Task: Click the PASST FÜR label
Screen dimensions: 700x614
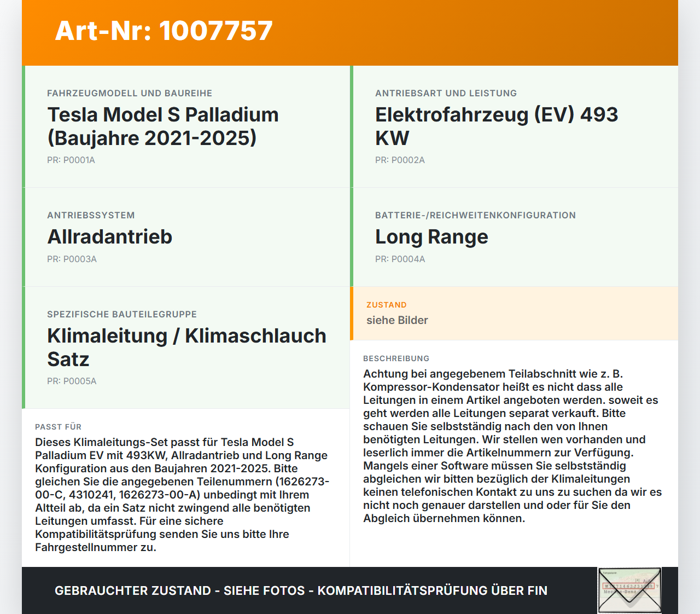Action: point(58,427)
